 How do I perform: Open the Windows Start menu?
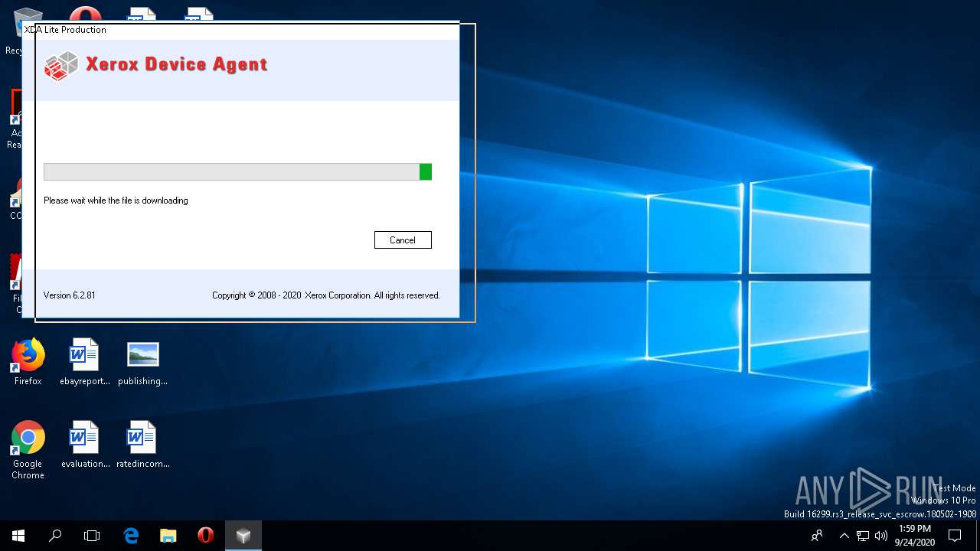pyautogui.click(x=18, y=536)
